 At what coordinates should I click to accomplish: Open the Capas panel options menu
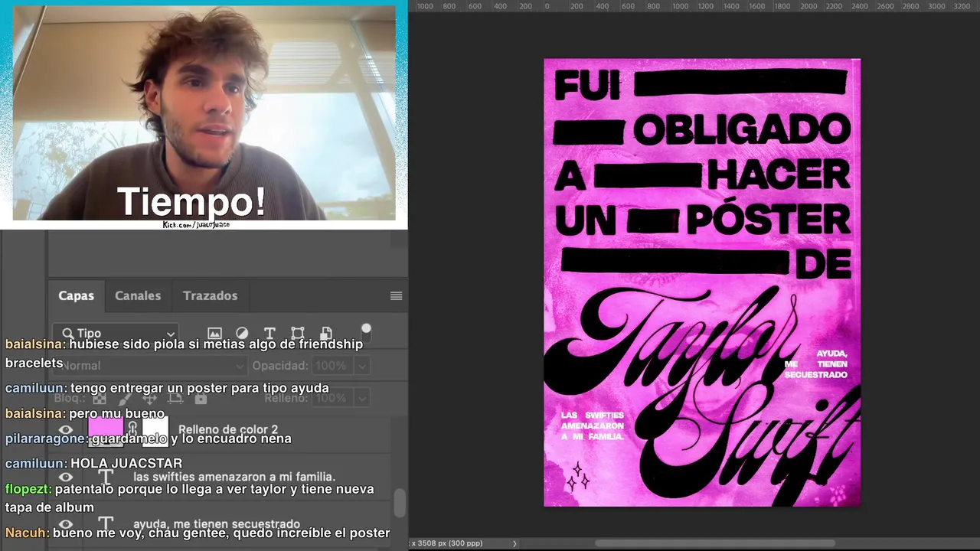(x=396, y=296)
